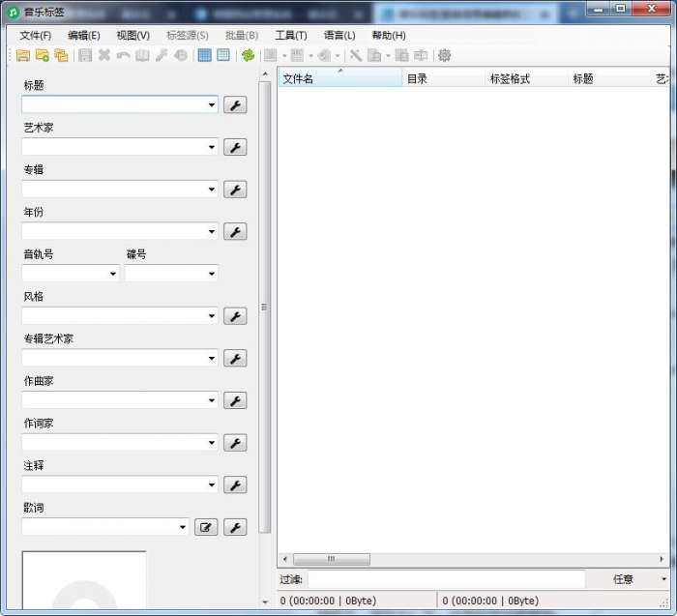Expand the 作曲家 combo box dropdown
Viewport: 677px width, 616px height.
212,400
